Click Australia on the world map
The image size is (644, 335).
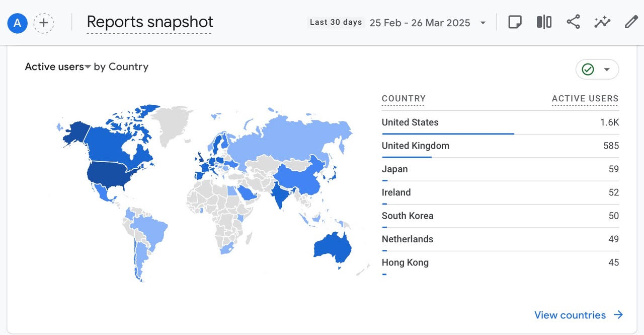(332, 246)
